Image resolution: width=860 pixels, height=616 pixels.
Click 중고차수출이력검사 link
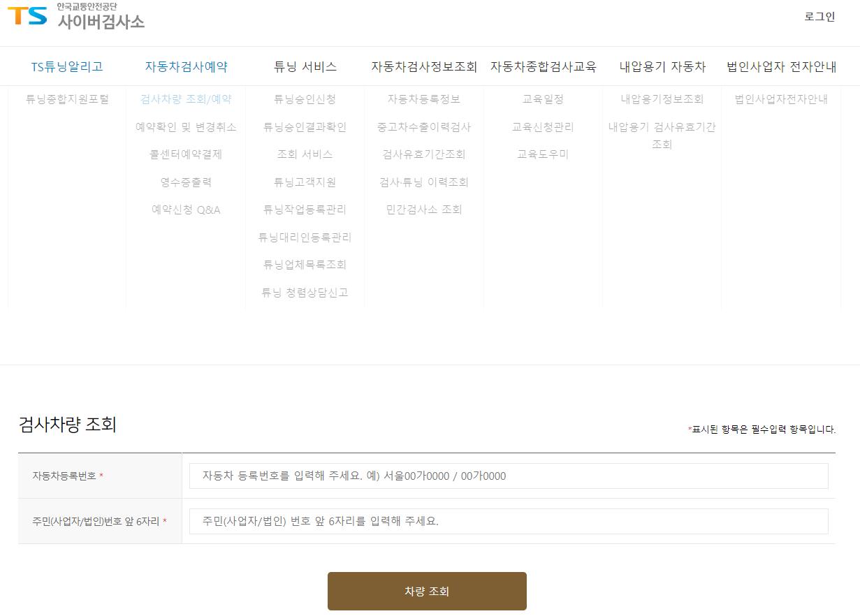point(425,126)
